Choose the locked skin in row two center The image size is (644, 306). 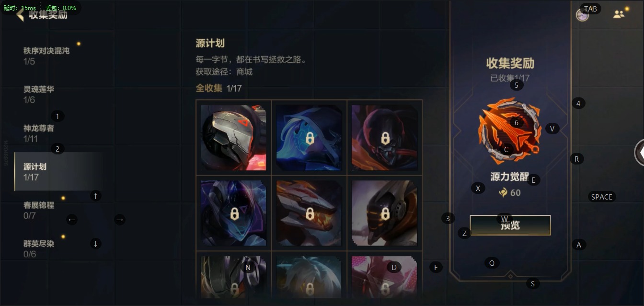[x=309, y=213]
